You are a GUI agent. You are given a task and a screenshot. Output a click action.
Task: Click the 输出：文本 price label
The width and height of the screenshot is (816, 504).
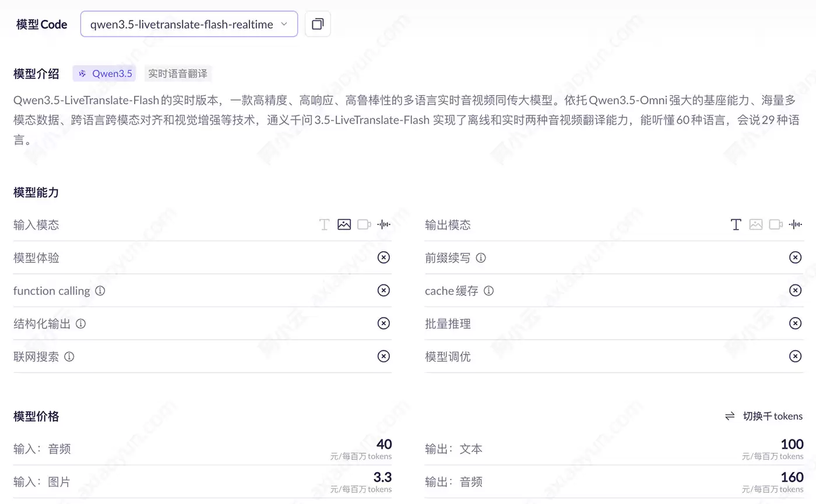453,449
